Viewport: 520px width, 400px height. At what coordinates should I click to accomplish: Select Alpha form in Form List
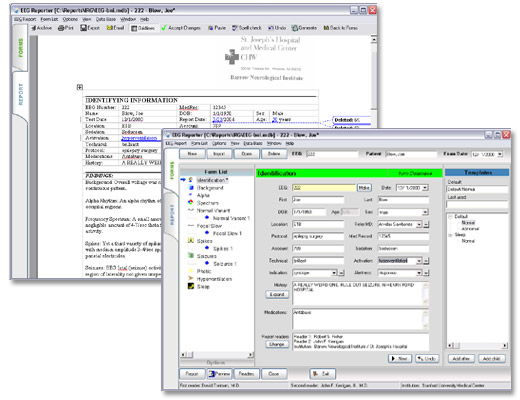[203, 195]
